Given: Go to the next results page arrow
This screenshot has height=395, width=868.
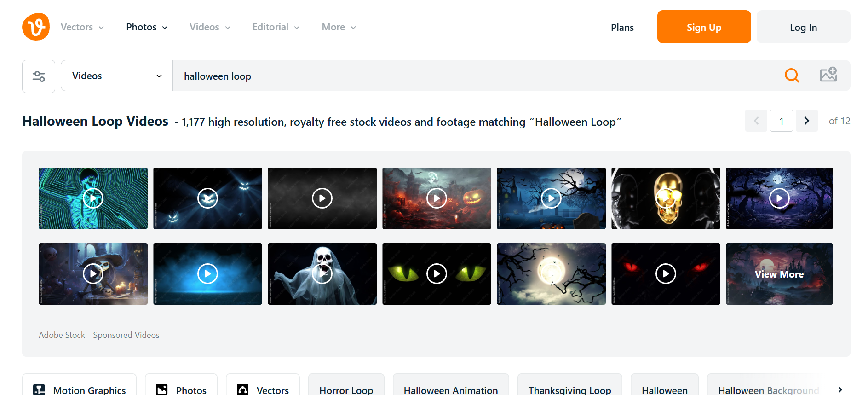Looking at the screenshot, I should pos(807,121).
